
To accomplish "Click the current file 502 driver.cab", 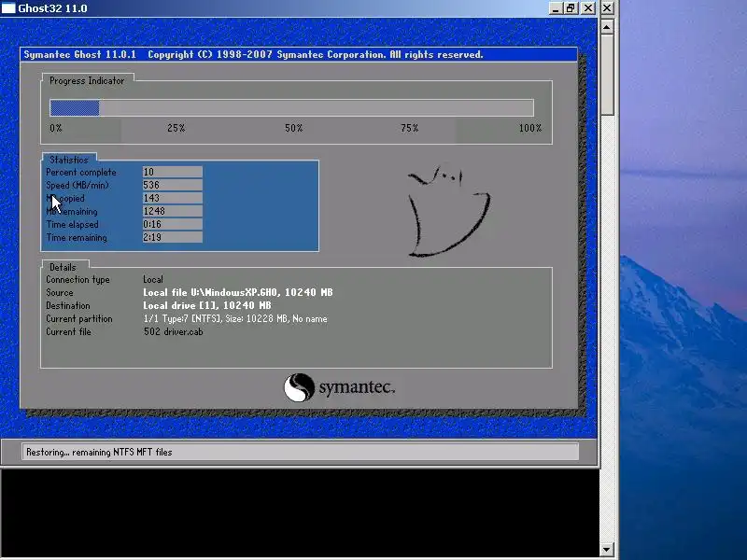I will coord(174,332).
